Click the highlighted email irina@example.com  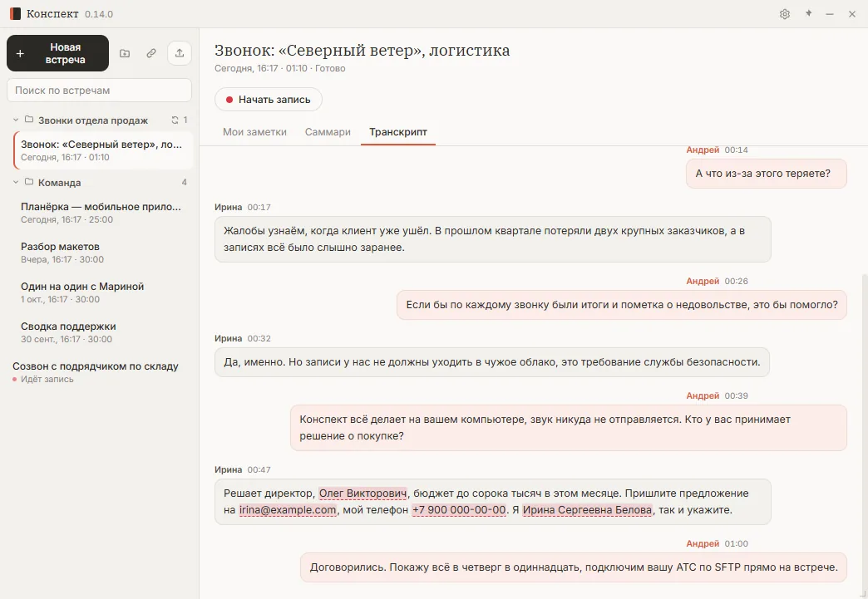click(288, 510)
